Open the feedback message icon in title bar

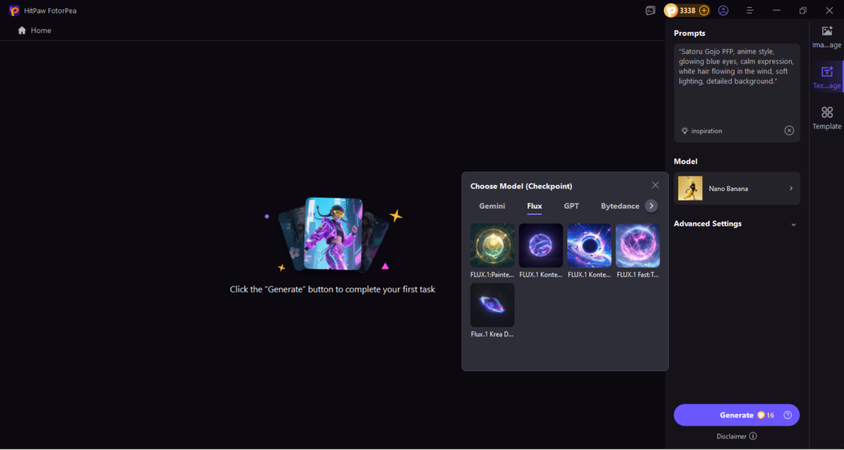[650, 10]
